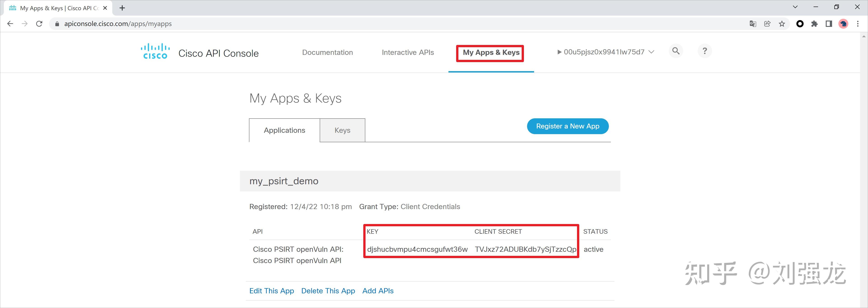868x308 pixels.
Task: Click the Delete This App link
Action: 328,291
